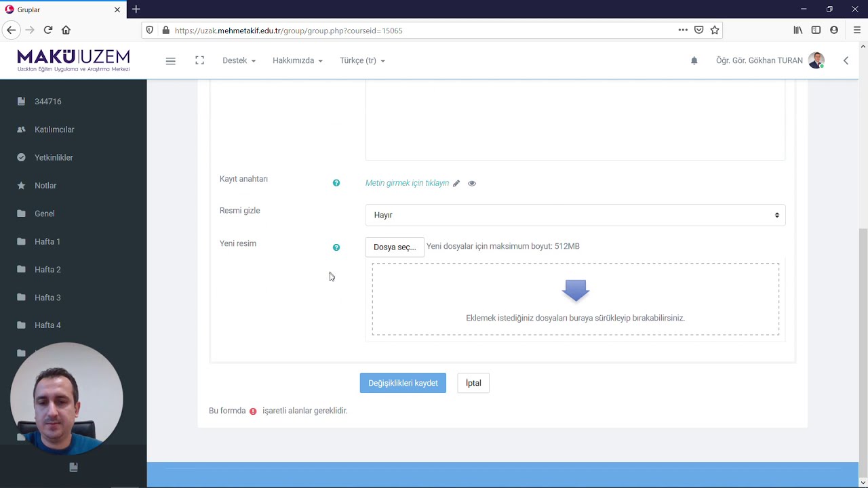Collapse right drawer arrow icon

click(x=846, y=61)
